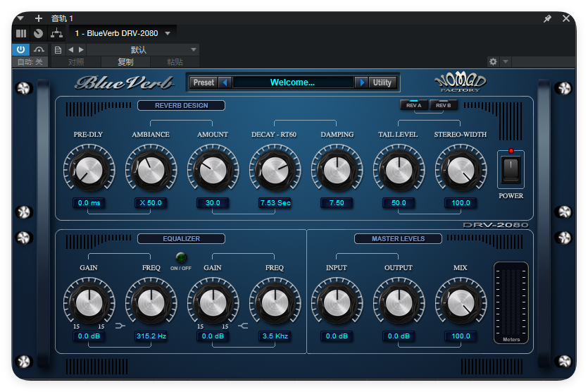Click the three vertical bars icon

(21, 33)
